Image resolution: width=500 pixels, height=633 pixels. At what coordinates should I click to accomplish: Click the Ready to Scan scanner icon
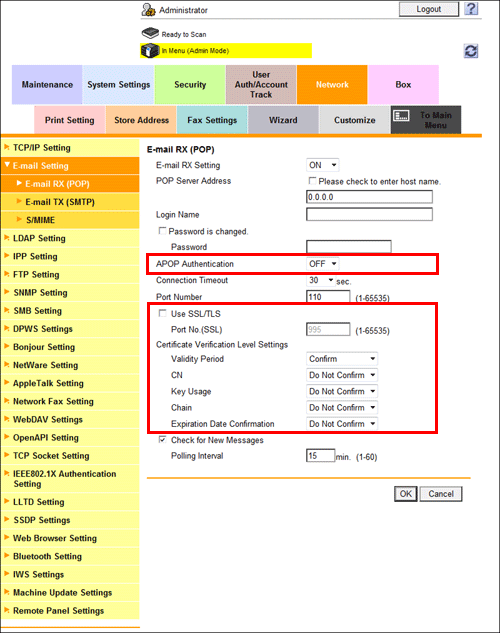(150, 33)
